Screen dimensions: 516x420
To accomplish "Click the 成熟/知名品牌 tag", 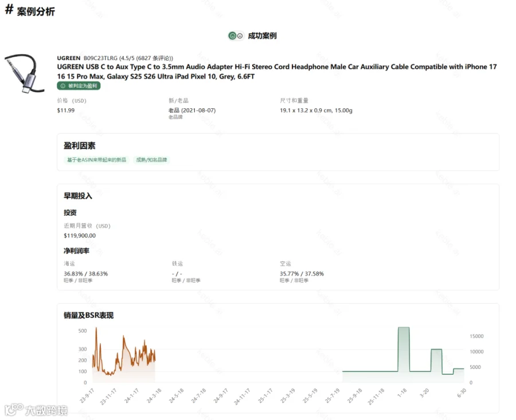I will (x=151, y=160).
